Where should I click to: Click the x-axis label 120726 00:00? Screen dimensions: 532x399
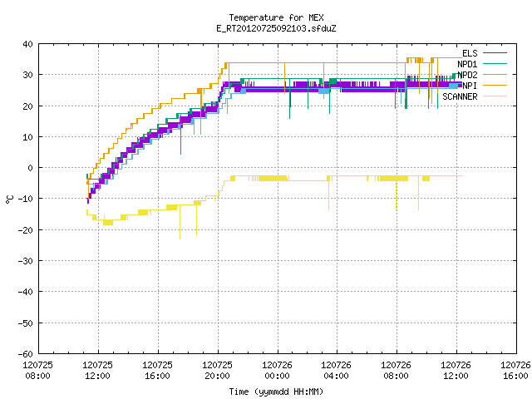click(277, 370)
